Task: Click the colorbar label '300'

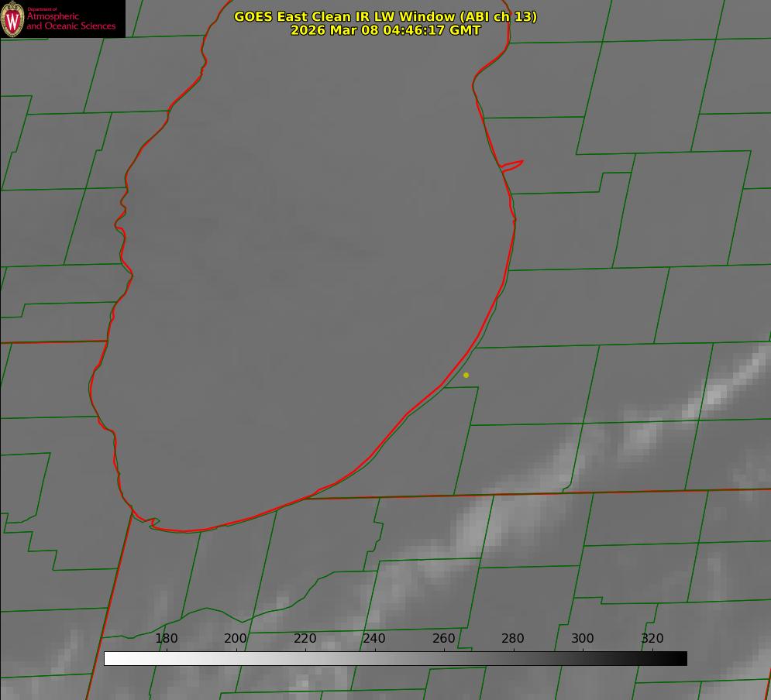Action: (x=583, y=638)
